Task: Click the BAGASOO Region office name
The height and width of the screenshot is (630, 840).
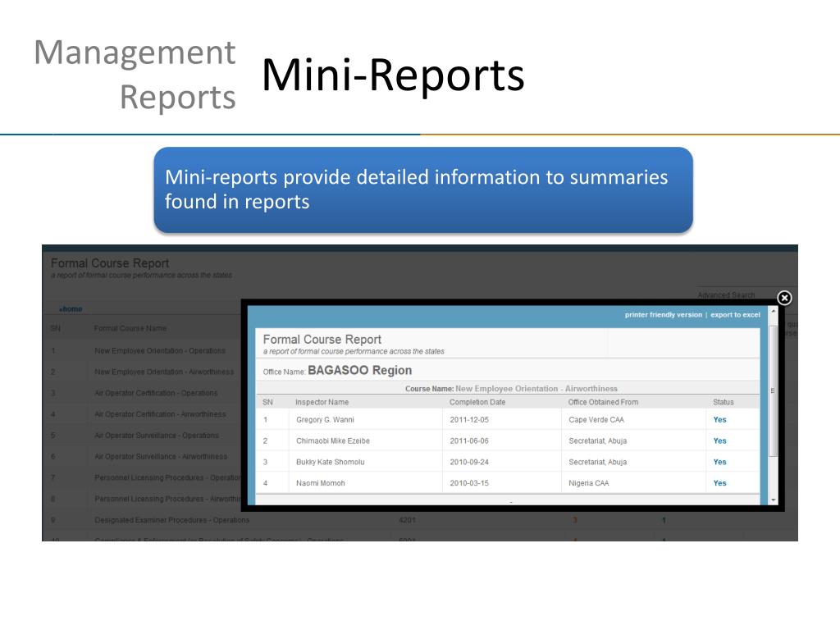Action: [x=360, y=371]
